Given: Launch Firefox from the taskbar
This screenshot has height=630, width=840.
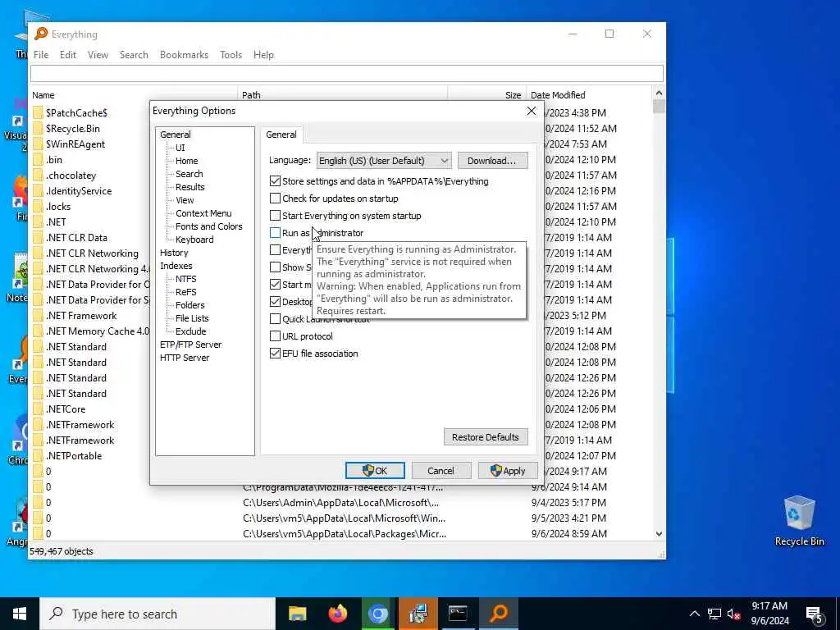Looking at the screenshot, I should tap(337, 614).
